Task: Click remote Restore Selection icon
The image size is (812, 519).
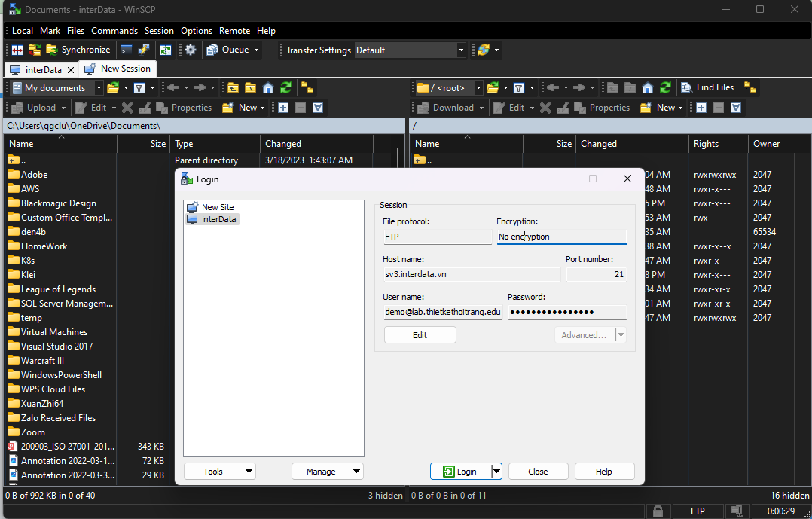Action: click(x=736, y=108)
